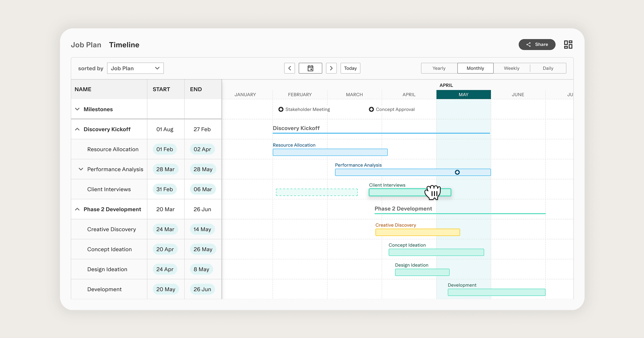Click the Today button
This screenshot has height=338, width=644.
click(350, 68)
